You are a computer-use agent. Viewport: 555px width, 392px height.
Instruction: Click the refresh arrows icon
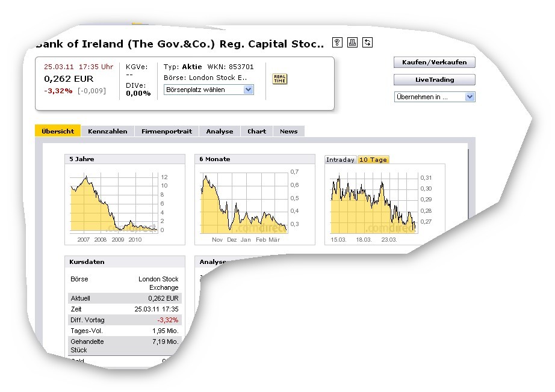[368, 42]
